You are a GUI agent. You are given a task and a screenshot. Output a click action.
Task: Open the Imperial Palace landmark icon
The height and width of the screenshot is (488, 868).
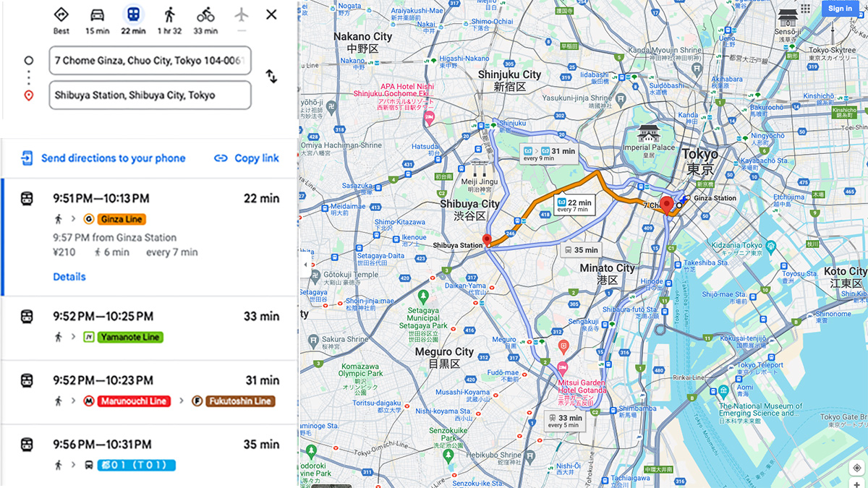[647, 134]
